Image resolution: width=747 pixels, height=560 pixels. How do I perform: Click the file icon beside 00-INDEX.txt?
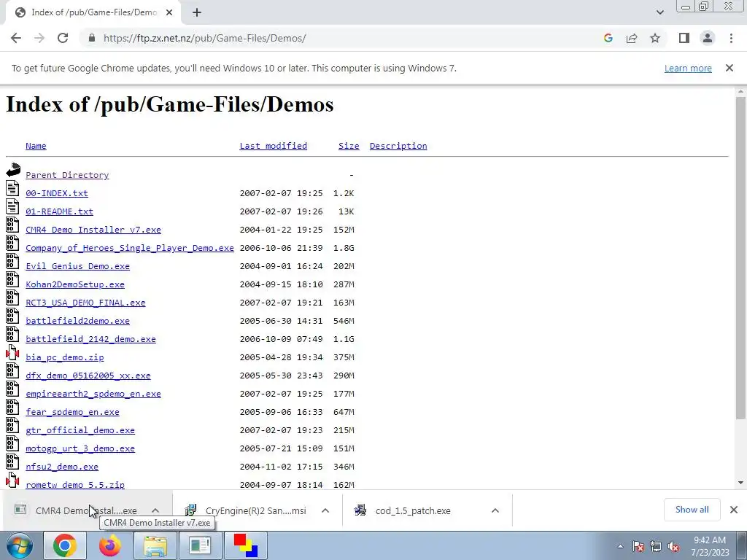tap(12, 188)
